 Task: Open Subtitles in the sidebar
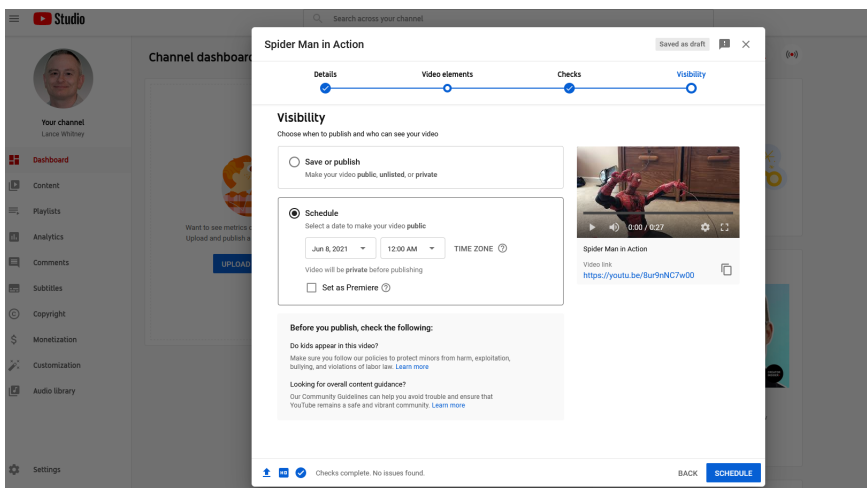pos(48,288)
